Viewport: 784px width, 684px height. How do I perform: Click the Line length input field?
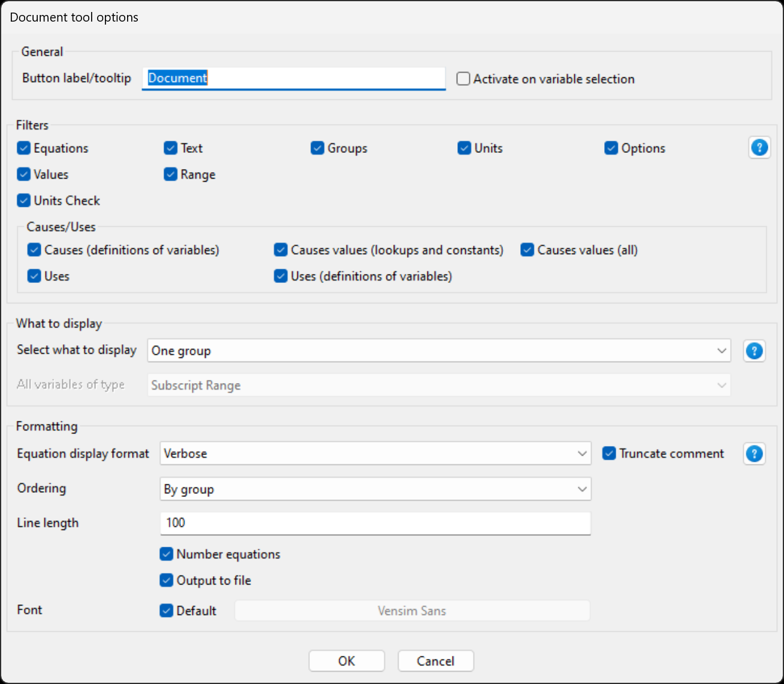pos(375,523)
